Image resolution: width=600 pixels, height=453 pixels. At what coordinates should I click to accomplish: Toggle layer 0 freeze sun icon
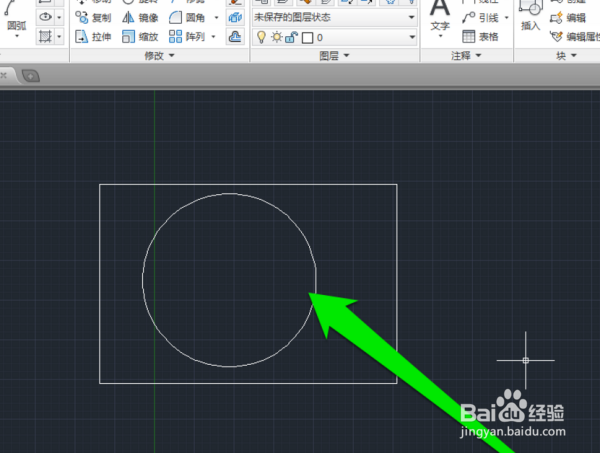point(277,37)
